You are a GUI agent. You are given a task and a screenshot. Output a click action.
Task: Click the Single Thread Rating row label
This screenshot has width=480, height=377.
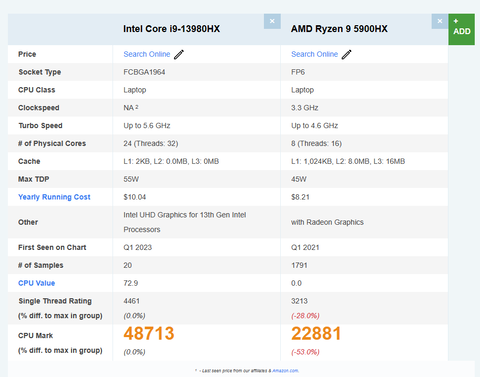tap(55, 301)
